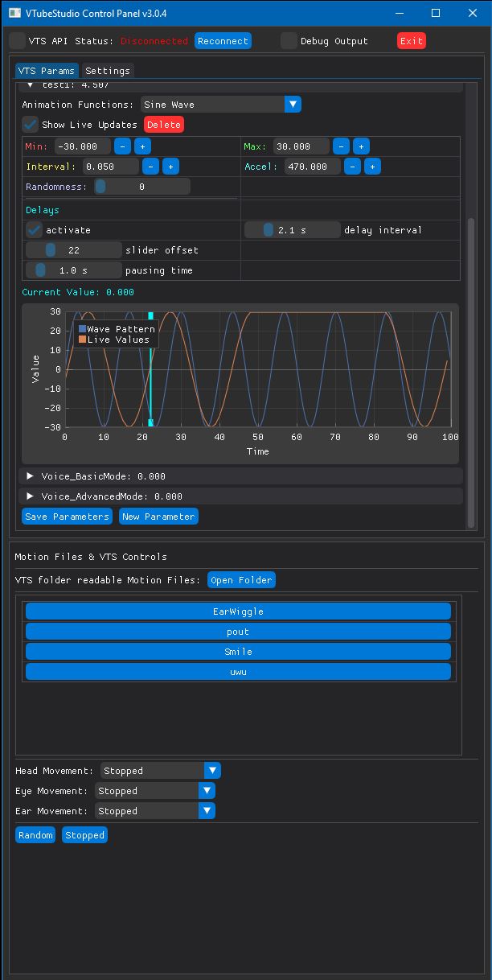Click the plus button next to Max
492x980 pixels.
point(361,146)
